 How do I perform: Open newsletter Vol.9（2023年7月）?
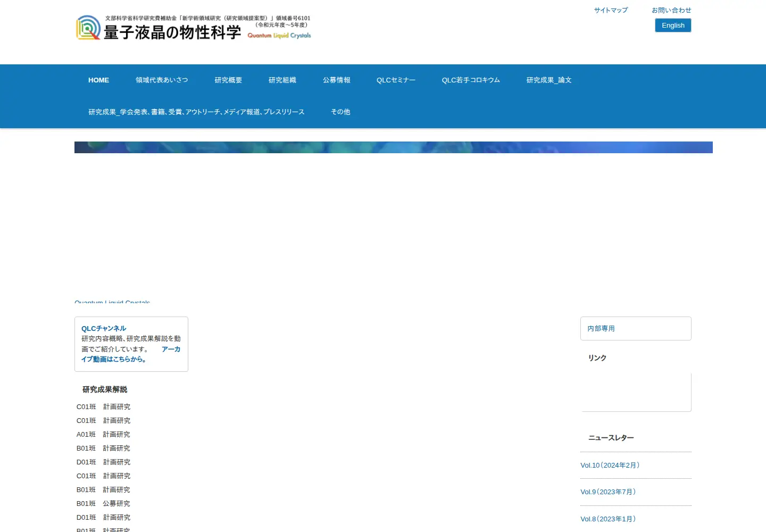[608, 492]
